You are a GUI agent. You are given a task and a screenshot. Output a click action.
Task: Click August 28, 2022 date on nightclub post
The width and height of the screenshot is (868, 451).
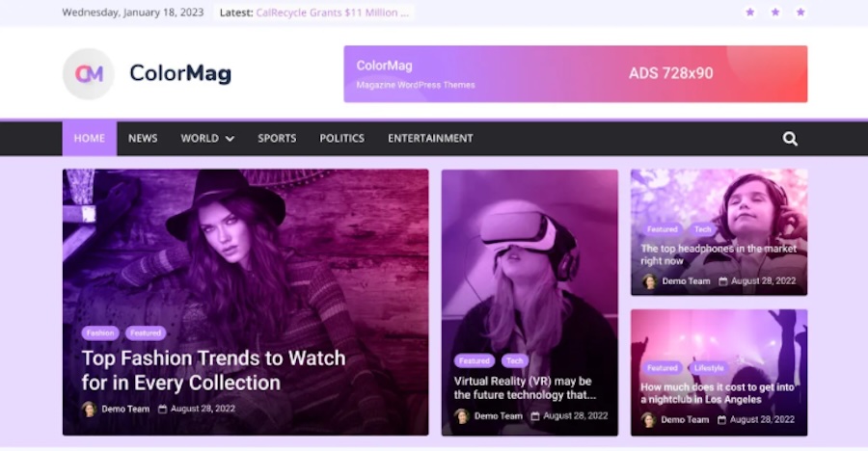point(762,419)
